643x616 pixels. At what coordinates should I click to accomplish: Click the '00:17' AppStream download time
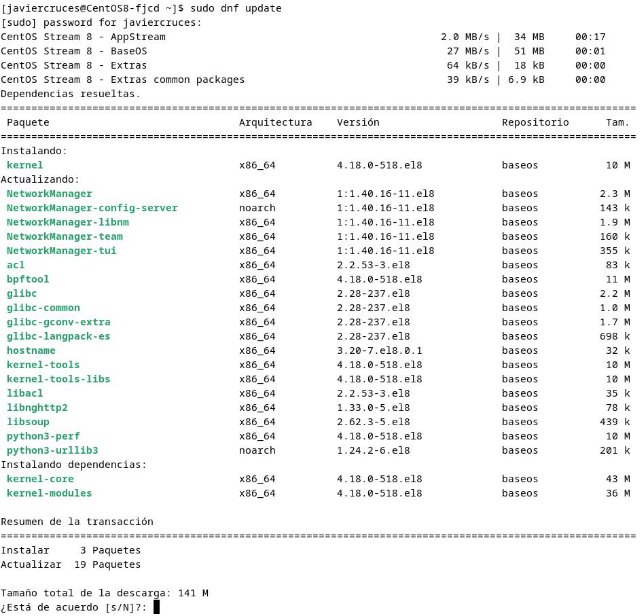[x=590, y=37]
